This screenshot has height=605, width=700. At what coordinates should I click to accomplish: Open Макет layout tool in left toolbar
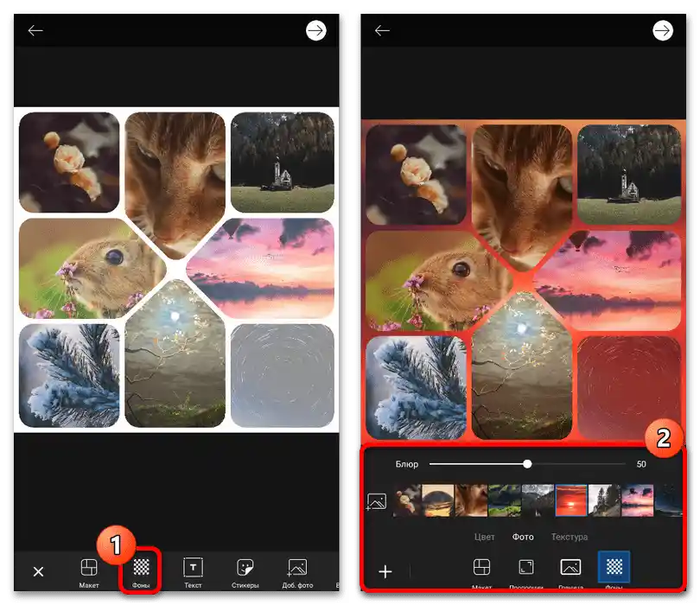coord(89,572)
